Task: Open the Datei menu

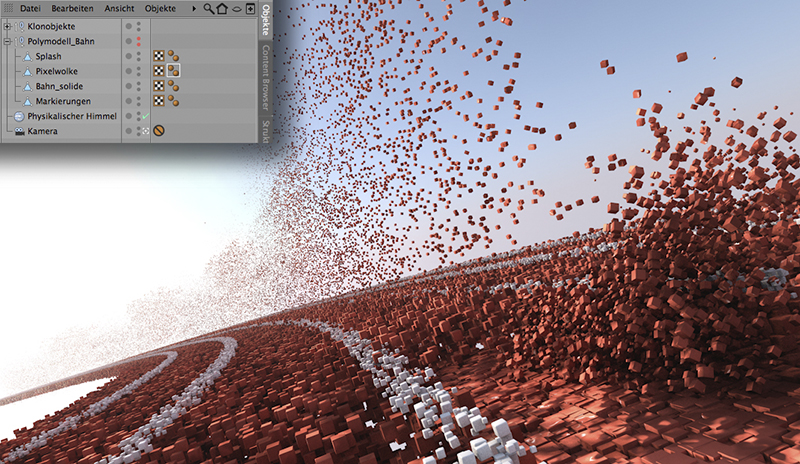Action: [x=30, y=8]
